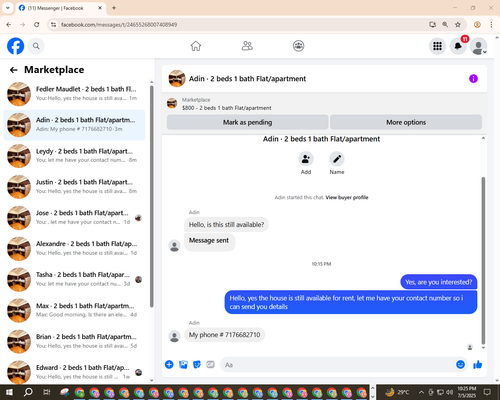Image resolution: width=500 pixels, height=400 pixels.
Task: Open Max conversation in list
Action: coord(74,310)
